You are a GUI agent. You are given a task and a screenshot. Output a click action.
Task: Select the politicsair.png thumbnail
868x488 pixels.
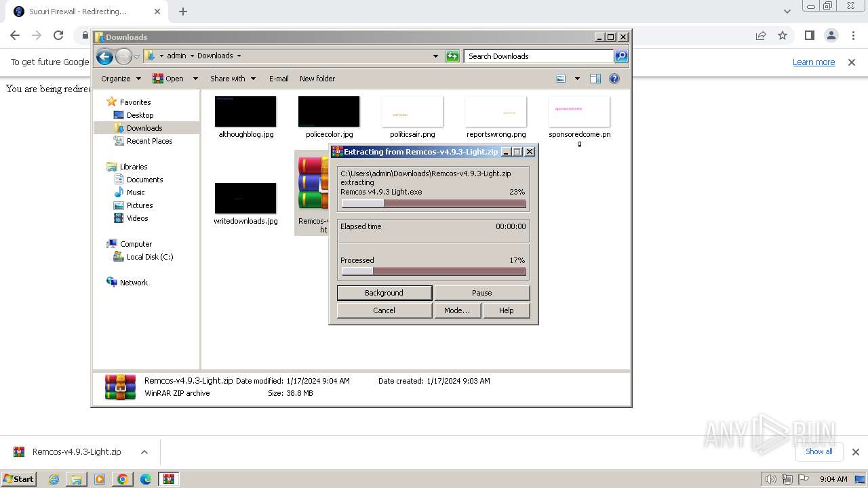point(412,112)
